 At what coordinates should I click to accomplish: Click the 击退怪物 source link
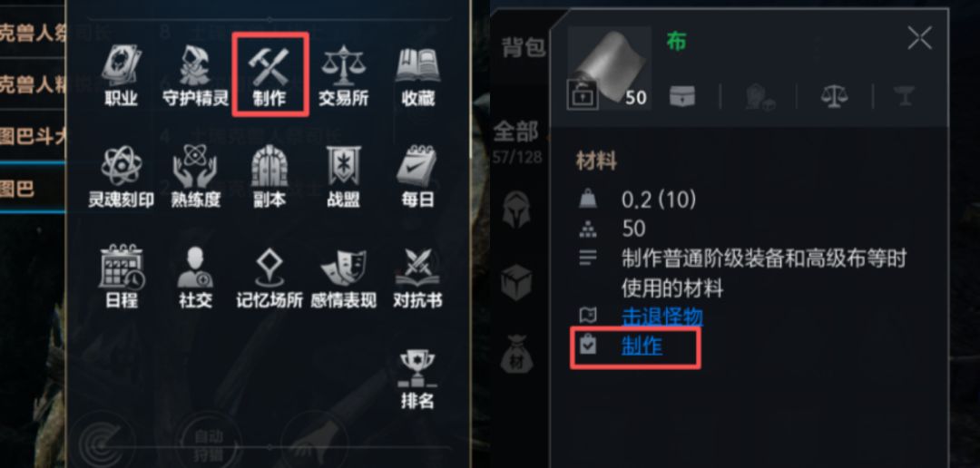661,317
